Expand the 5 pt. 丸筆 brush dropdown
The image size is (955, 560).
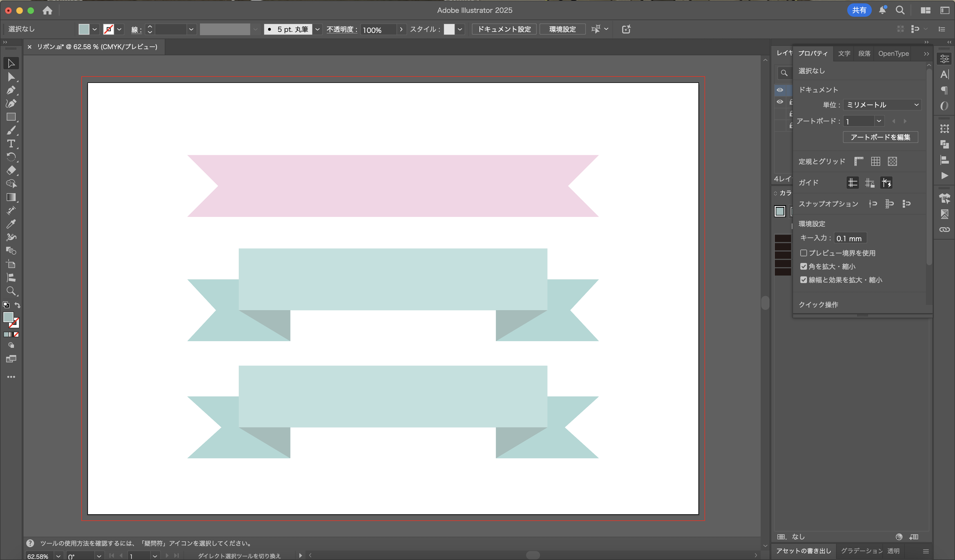tap(317, 30)
